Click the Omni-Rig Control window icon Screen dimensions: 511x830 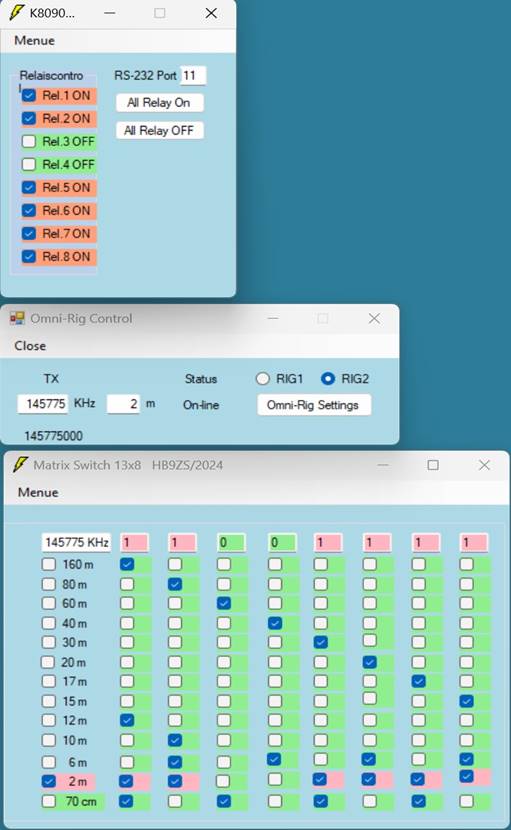point(17,318)
